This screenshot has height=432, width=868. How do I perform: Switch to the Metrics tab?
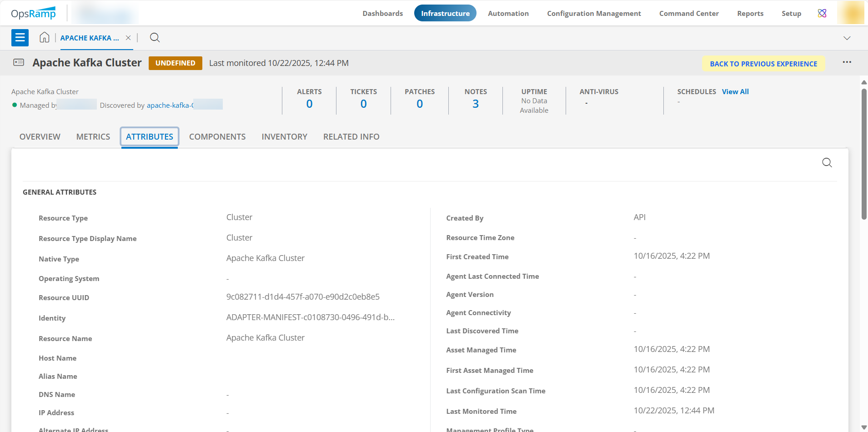[x=93, y=137]
